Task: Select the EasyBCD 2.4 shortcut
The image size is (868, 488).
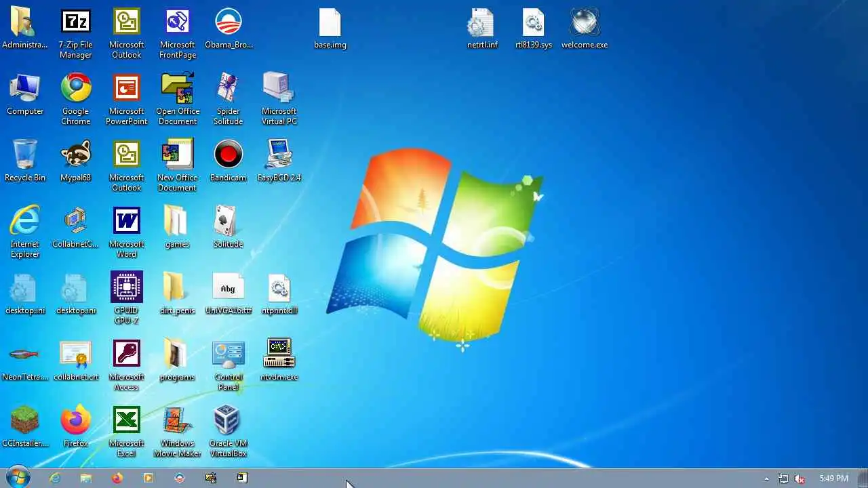Action: point(279,161)
